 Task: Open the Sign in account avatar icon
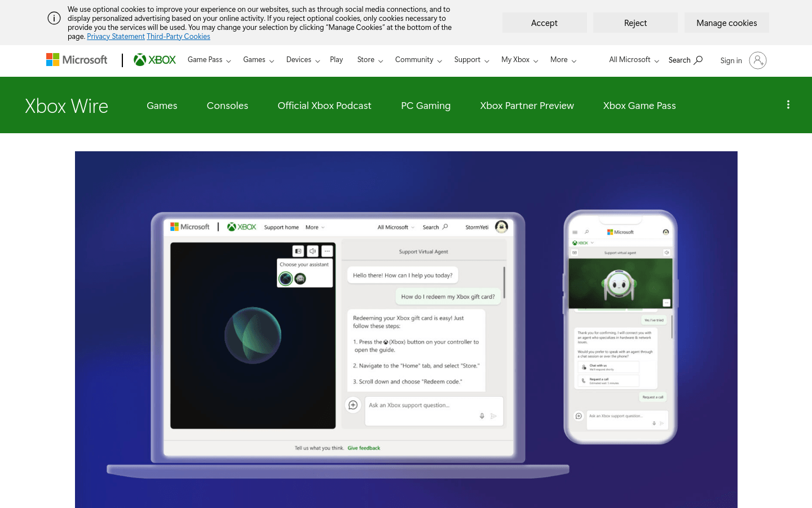(758, 60)
